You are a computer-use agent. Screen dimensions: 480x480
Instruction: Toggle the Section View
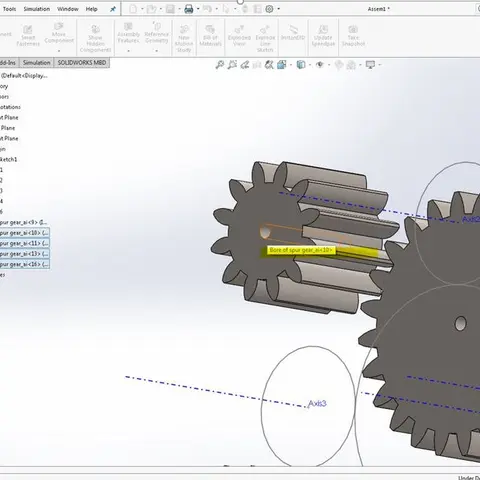[257, 65]
